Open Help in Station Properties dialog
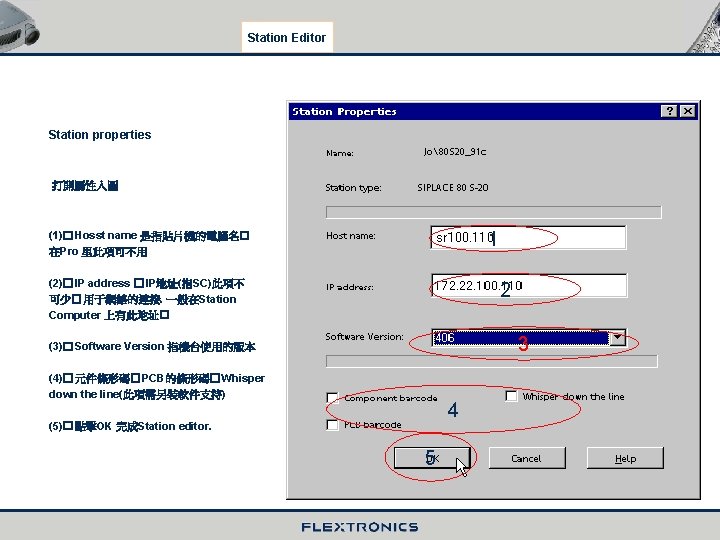 625,458
